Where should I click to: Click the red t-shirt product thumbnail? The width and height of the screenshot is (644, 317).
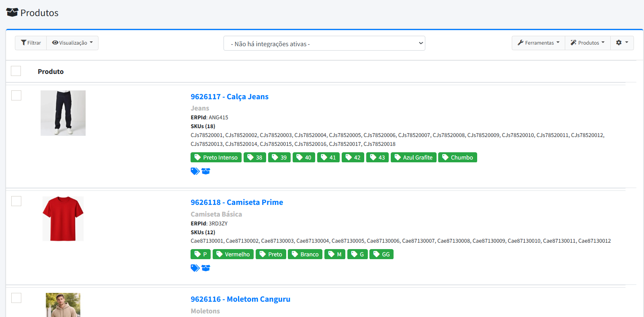(x=63, y=219)
